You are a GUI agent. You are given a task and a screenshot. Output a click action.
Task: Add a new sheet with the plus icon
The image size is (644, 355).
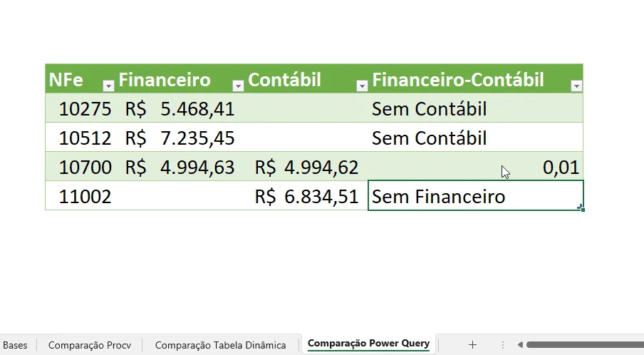472,345
